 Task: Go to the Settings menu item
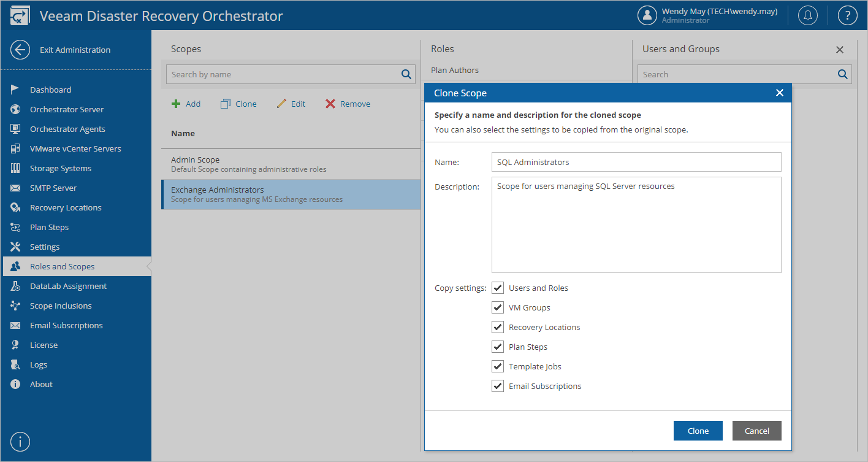point(76,247)
